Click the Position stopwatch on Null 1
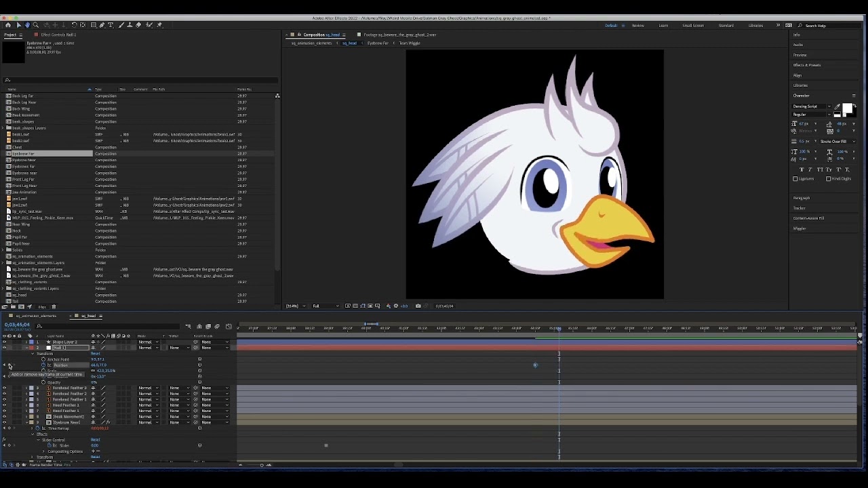868x488 pixels. pos(43,365)
